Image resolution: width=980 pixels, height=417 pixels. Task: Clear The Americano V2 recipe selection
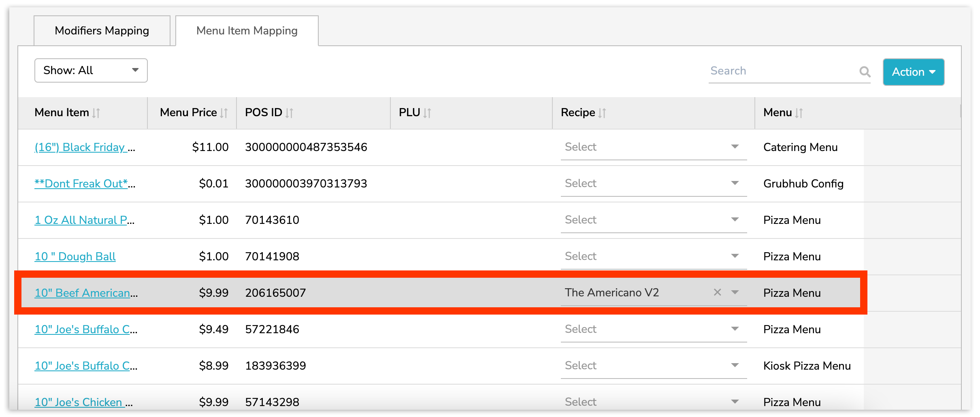click(717, 292)
